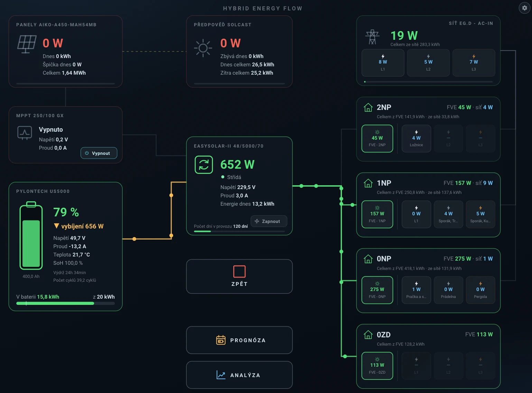Click the house icon next to 0ZD
The height and width of the screenshot is (393, 532).
click(x=368, y=335)
